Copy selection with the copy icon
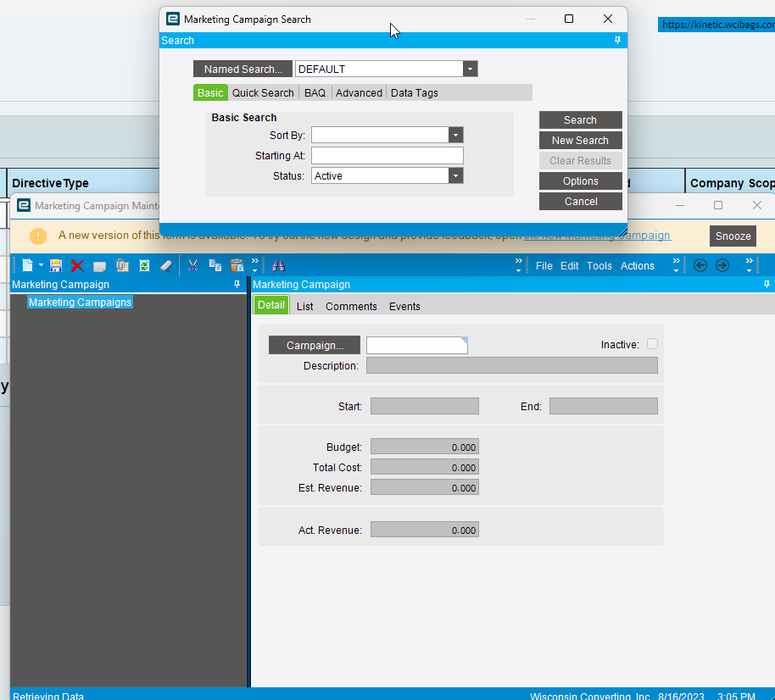Viewport: 775px width, 700px height. (x=215, y=266)
